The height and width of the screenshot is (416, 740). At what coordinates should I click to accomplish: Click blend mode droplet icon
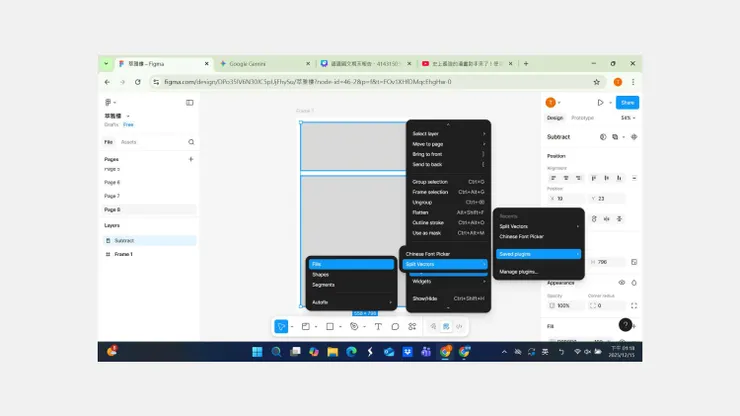(x=634, y=283)
